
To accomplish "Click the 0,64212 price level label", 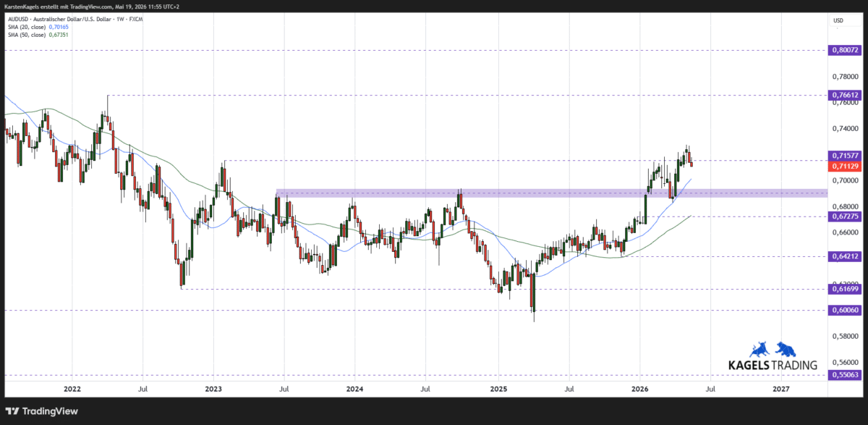I will coord(845,256).
